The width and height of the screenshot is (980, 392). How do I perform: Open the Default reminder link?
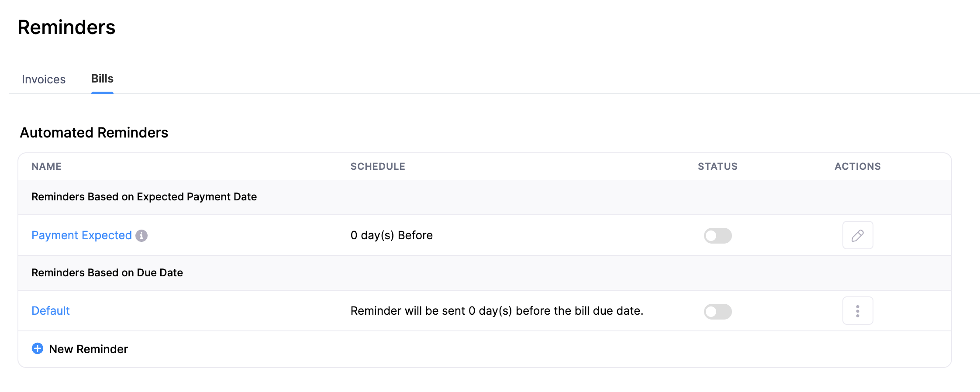(x=50, y=310)
